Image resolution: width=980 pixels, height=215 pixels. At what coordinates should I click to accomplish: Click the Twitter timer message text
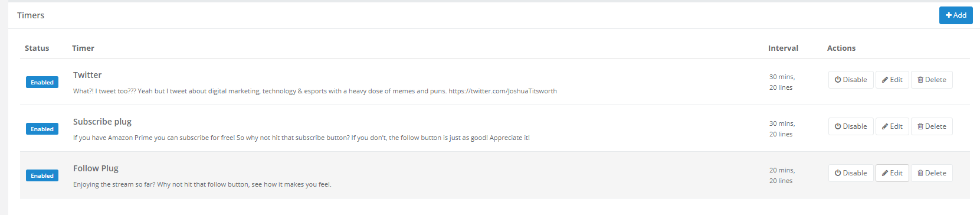(315, 91)
